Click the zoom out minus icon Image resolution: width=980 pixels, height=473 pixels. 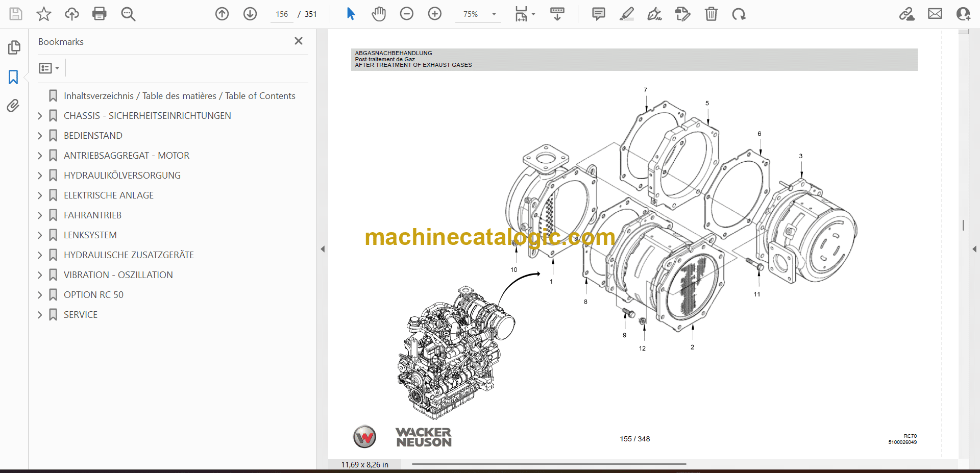(406, 14)
